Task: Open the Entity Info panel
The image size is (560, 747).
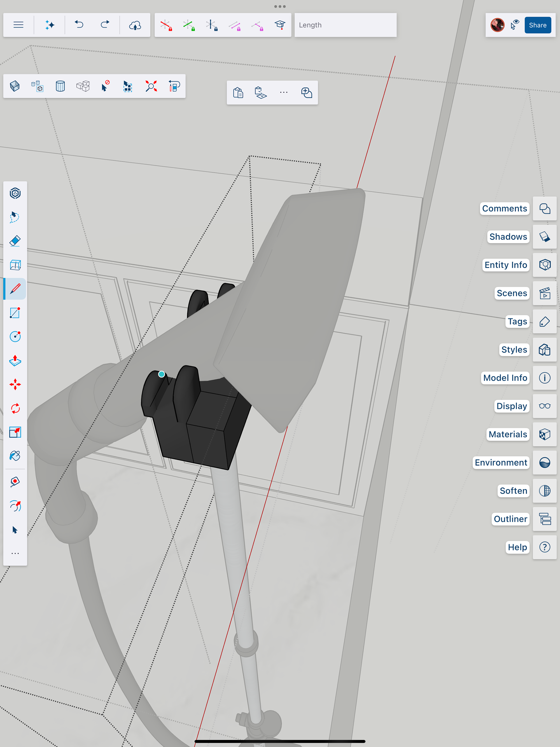Action: [545, 265]
